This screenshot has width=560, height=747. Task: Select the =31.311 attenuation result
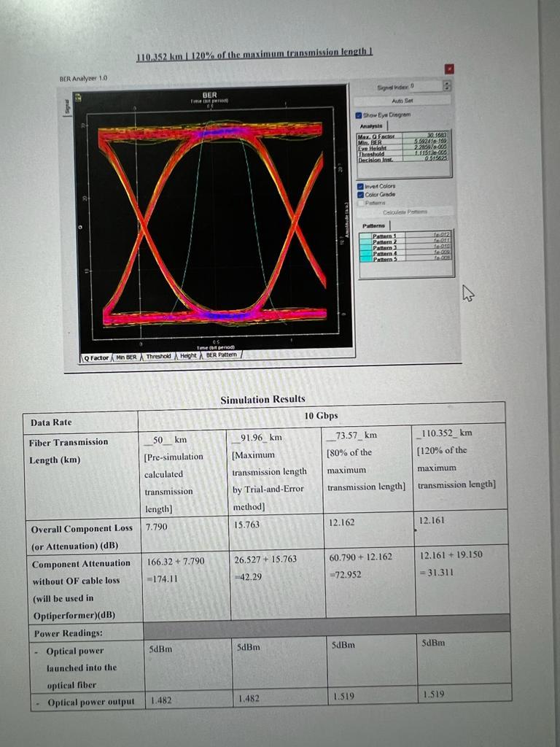[x=436, y=573]
